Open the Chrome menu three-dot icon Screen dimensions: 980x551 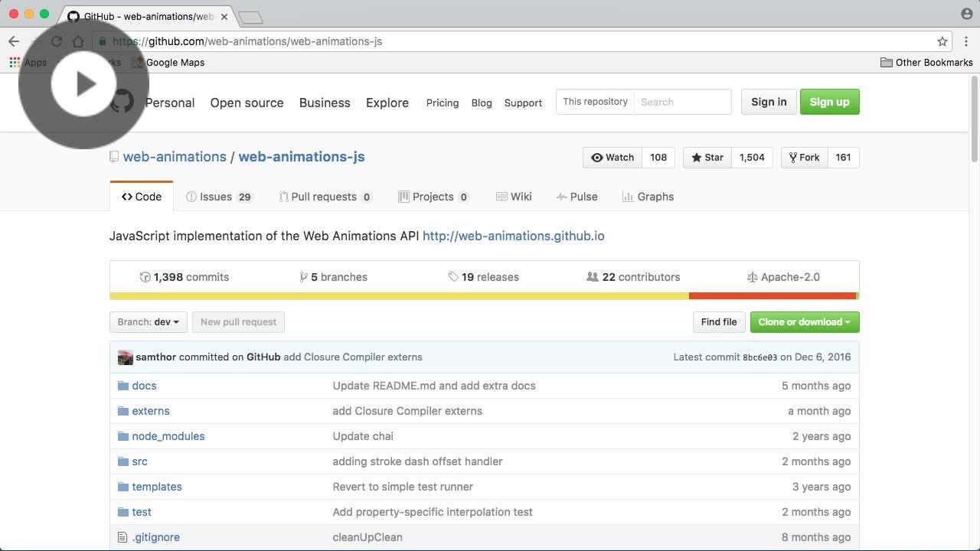click(967, 41)
